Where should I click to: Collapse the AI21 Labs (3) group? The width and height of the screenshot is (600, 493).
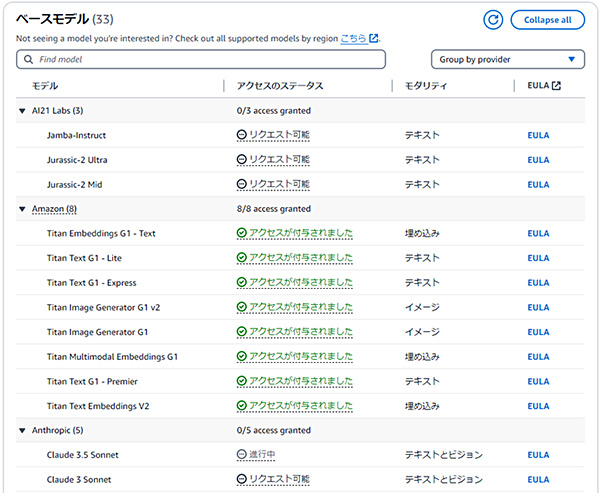(22, 111)
